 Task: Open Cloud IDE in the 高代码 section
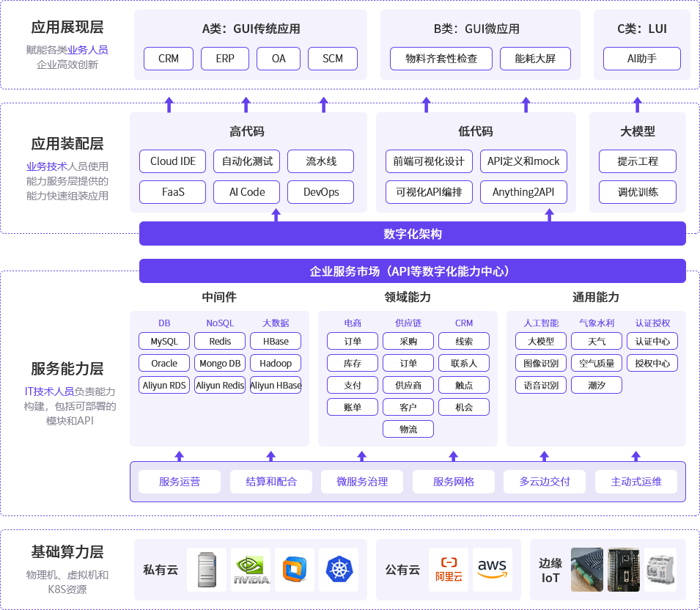tap(172, 161)
